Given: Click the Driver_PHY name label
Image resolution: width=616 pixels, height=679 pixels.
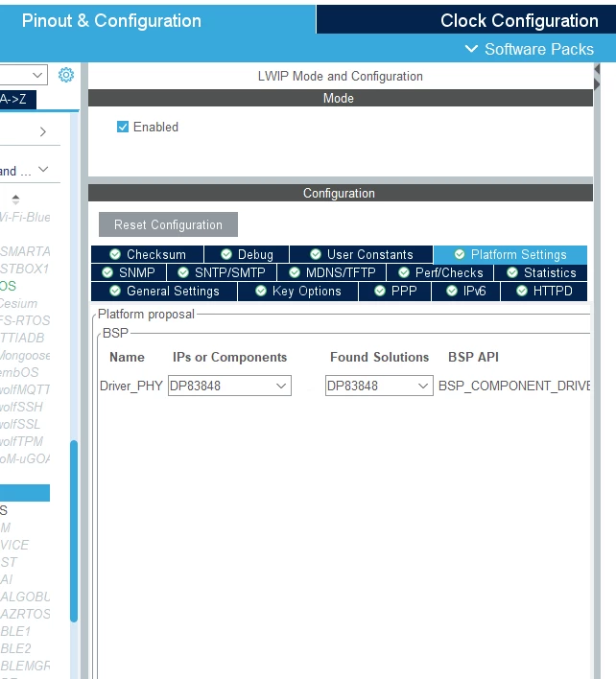Looking at the screenshot, I should (x=130, y=386).
